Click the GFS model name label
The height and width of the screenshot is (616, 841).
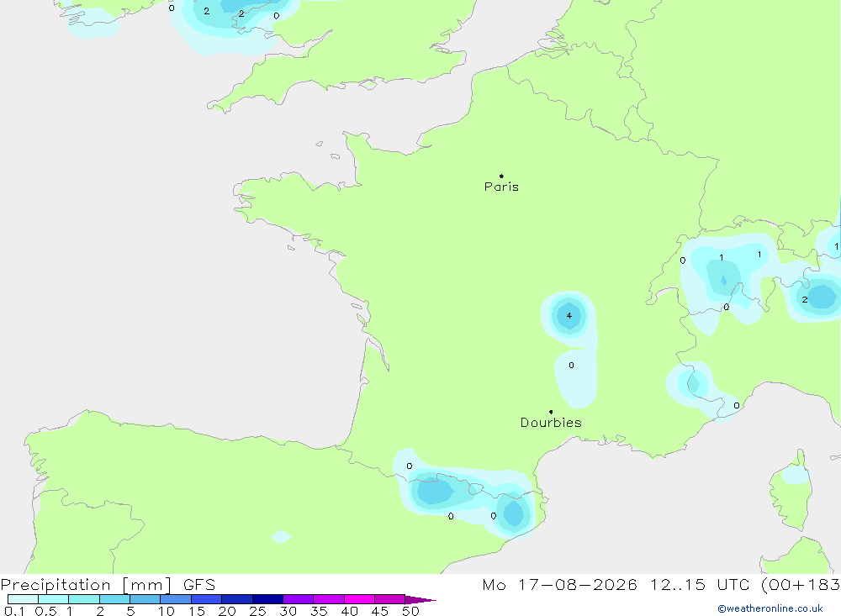pos(199,585)
